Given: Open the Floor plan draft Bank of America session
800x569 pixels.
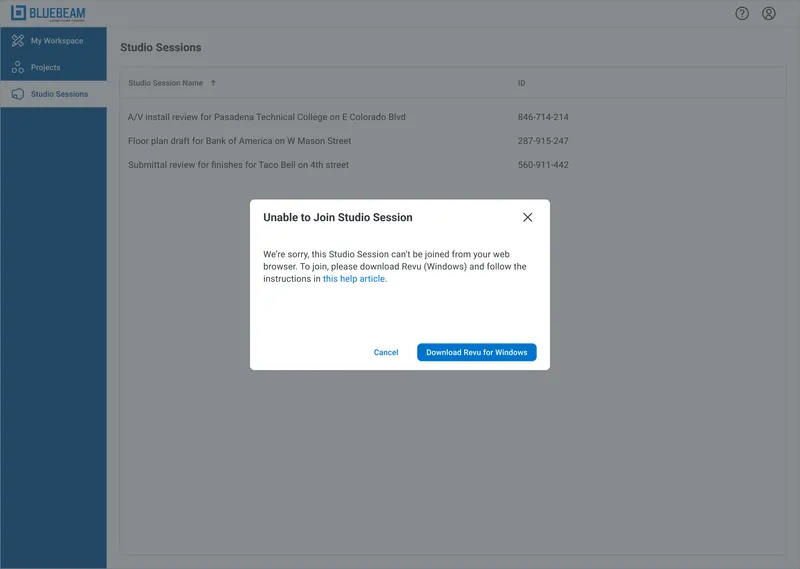Looking at the screenshot, I should tap(239, 141).
